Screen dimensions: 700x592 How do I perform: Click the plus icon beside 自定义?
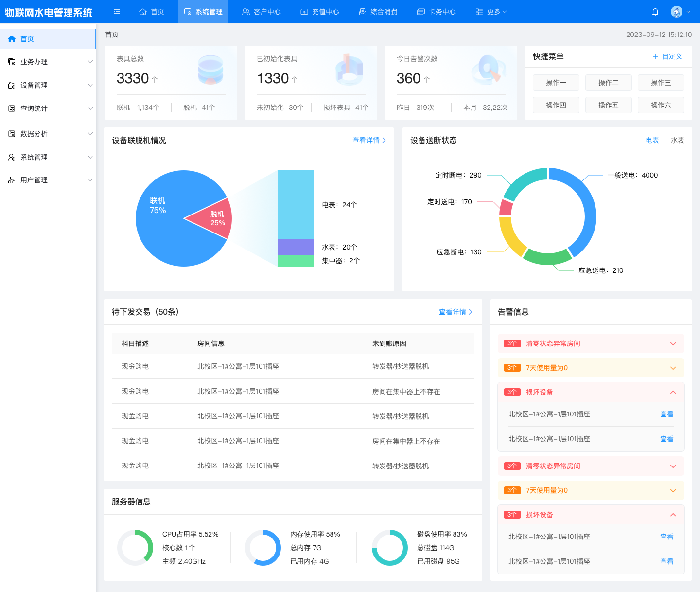655,56
